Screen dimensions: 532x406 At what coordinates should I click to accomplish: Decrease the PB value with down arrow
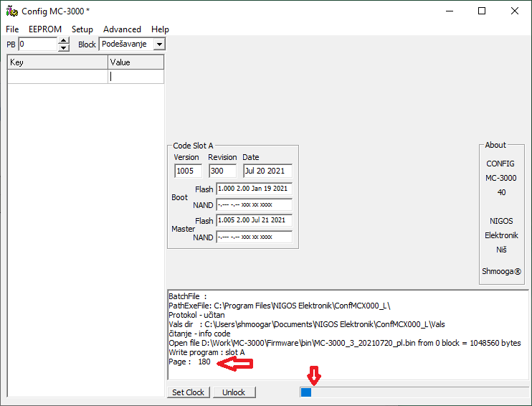click(x=64, y=48)
